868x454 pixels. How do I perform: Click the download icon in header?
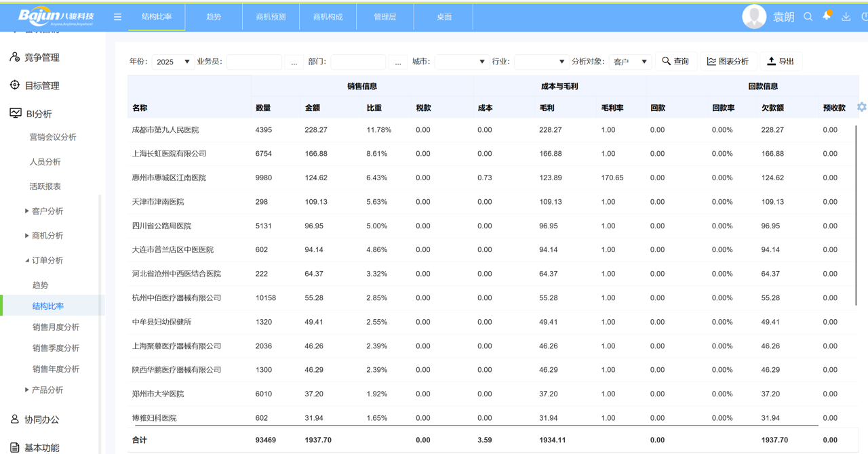[846, 17]
